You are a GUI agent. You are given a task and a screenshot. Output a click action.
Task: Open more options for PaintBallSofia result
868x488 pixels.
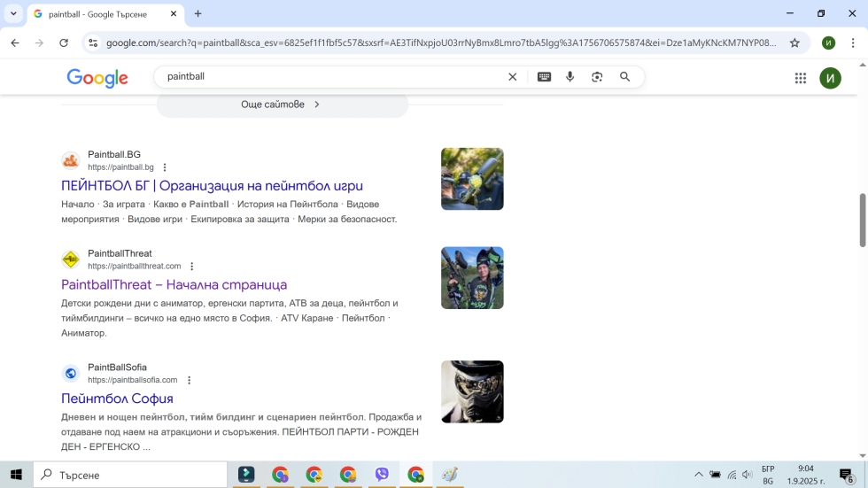point(189,380)
